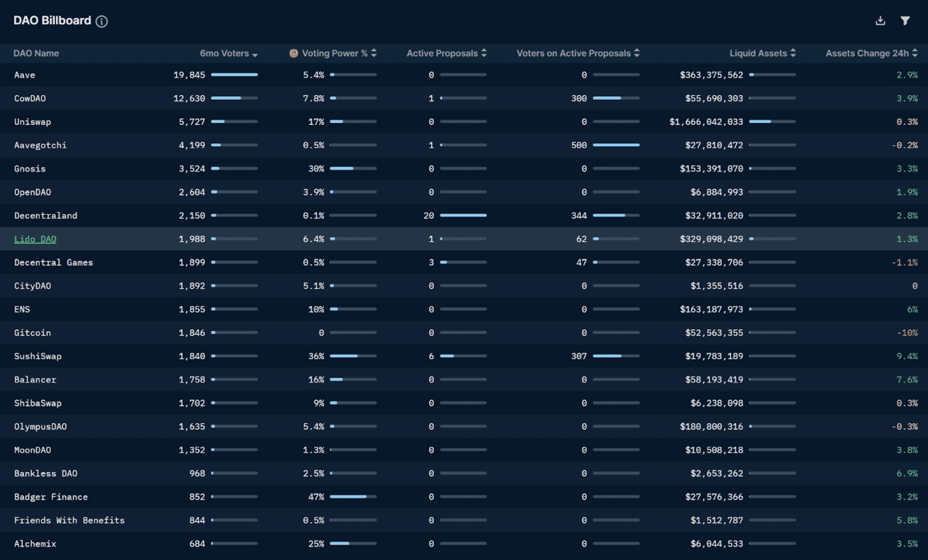Click the avatar icon beside Voting Power %
Viewport: 928px width, 560px height.
point(293,53)
